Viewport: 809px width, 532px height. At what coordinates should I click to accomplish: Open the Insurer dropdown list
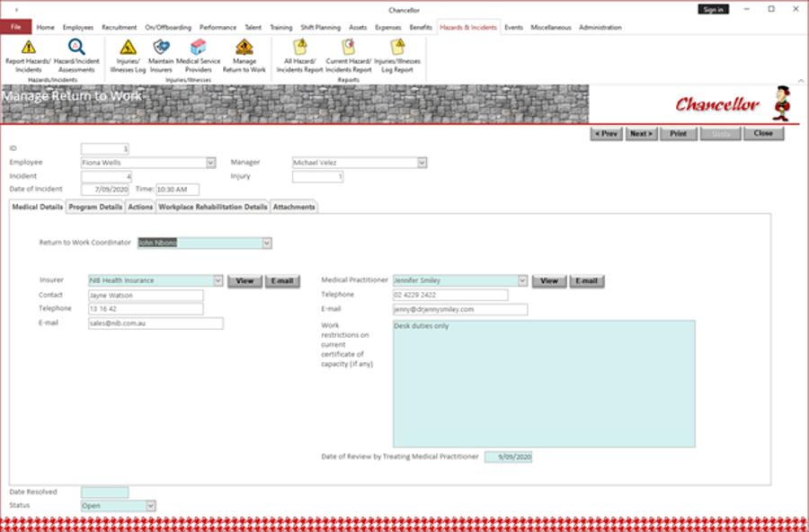(x=218, y=280)
